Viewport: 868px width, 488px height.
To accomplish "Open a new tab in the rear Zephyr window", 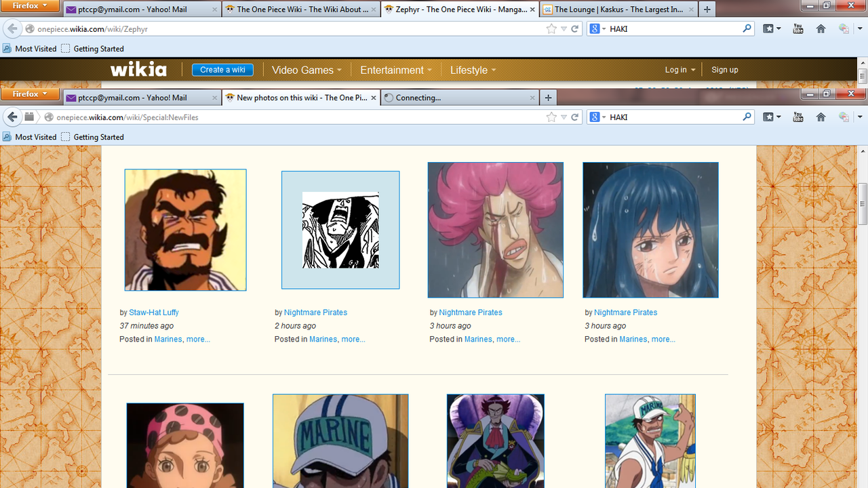I will click(707, 9).
